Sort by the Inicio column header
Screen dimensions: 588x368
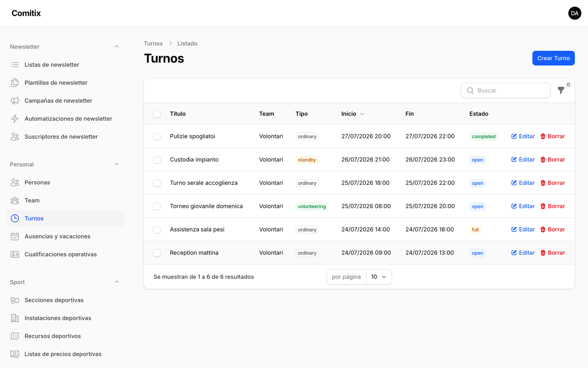353,114
